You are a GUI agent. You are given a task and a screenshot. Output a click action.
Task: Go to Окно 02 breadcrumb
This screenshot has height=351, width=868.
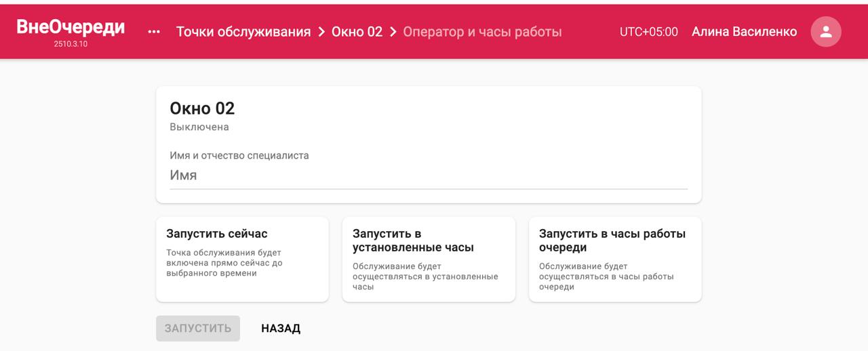click(357, 32)
